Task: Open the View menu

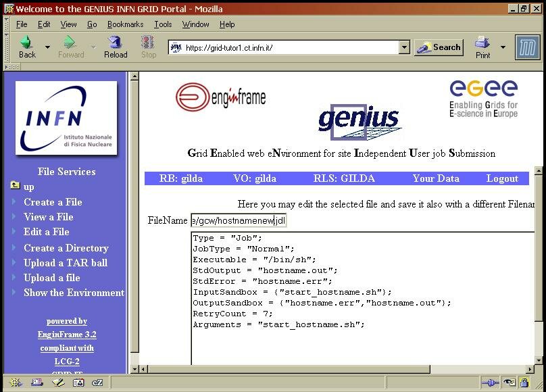Action: (x=68, y=24)
